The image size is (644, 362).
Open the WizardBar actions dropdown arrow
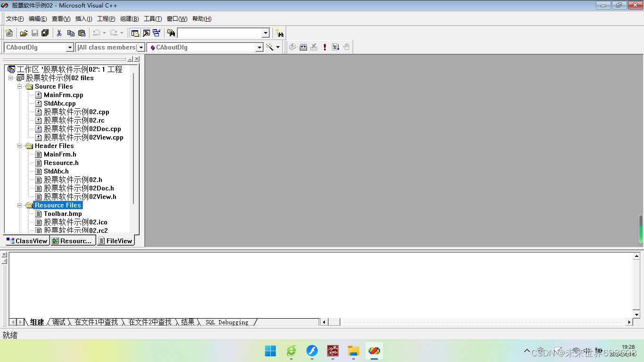[278, 47]
